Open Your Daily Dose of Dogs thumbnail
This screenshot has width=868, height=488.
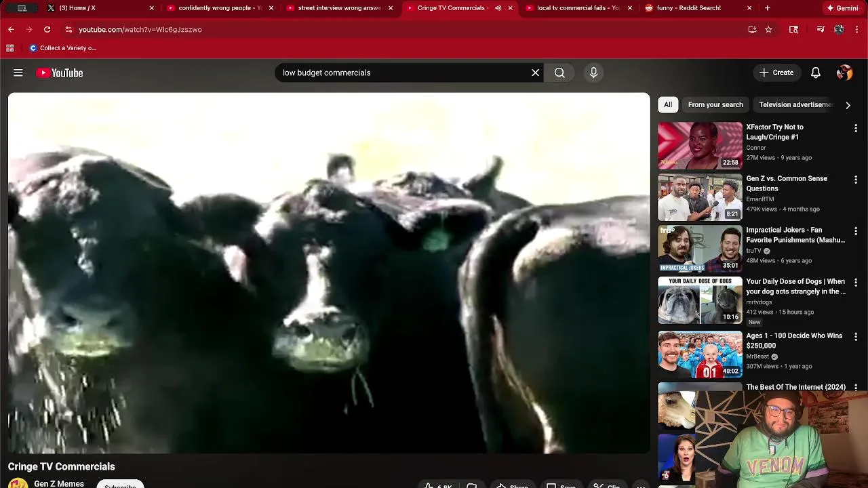coord(700,300)
